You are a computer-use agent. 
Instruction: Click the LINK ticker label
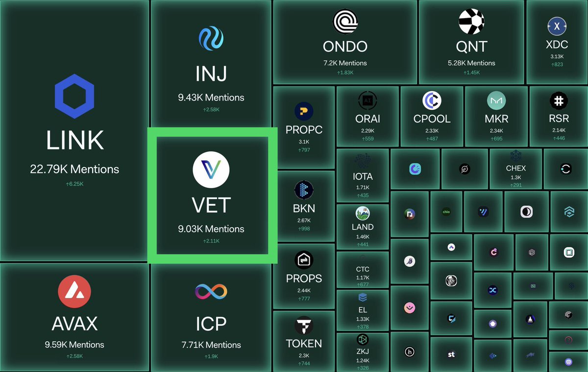click(x=74, y=141)
